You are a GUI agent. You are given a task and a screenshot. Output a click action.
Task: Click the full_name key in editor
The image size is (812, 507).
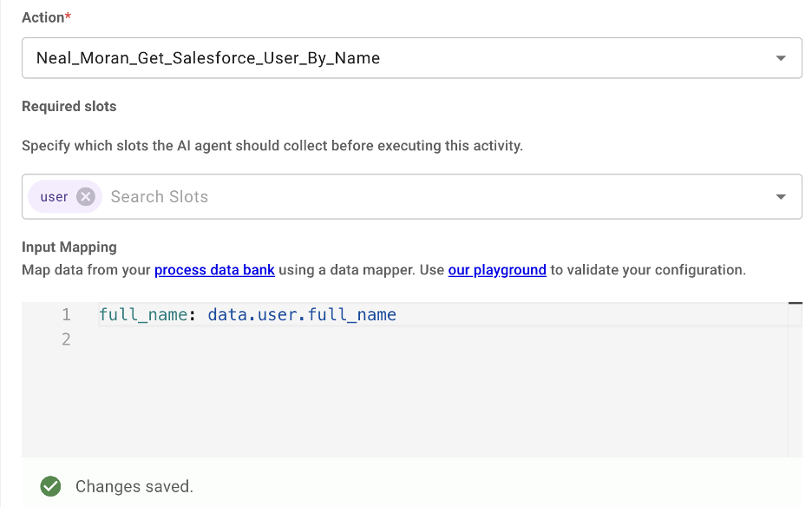coord(143,314)
